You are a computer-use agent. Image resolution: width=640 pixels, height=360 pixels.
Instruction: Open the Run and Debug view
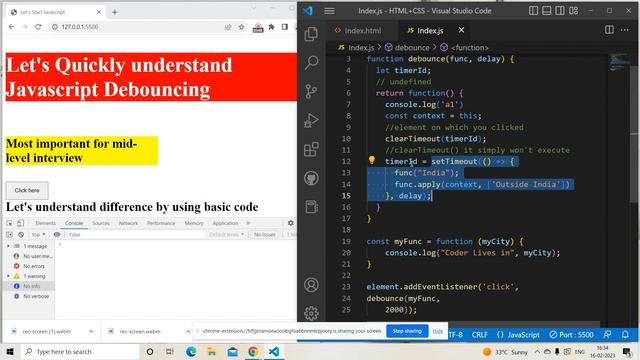tap(311, 120)
